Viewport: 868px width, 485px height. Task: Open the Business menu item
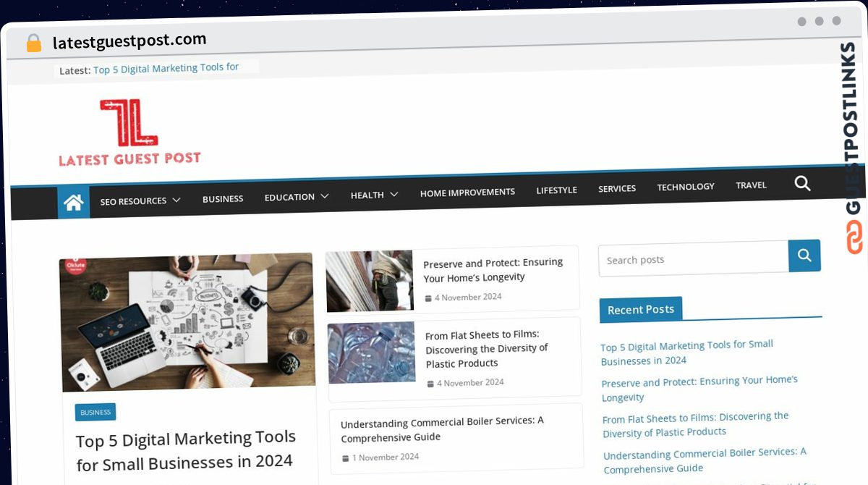point(223,198)
